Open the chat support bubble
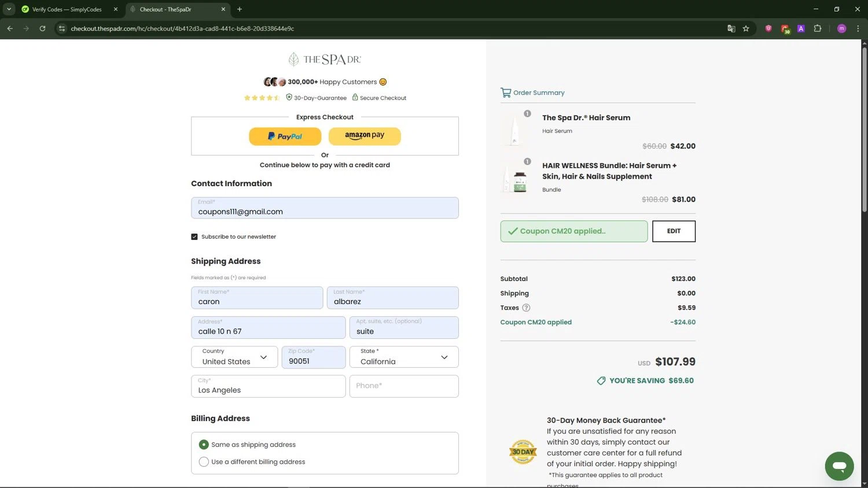This screenshot has height=488, width=868. point(839,466)
